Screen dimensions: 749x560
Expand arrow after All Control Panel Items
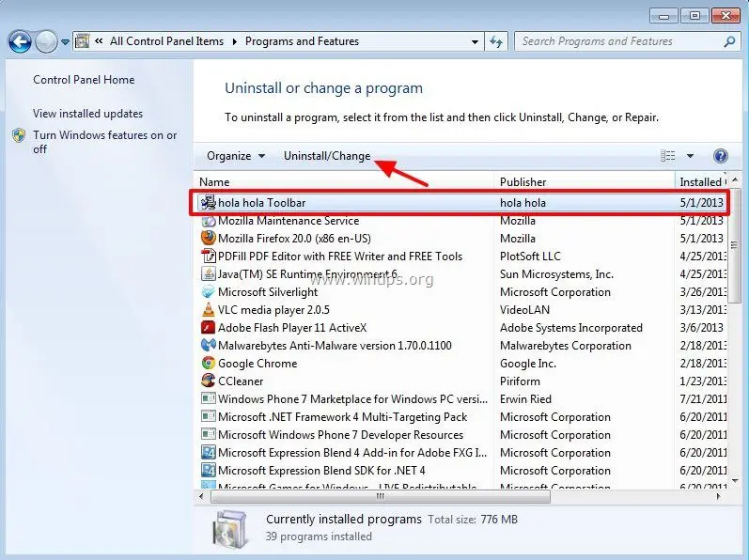235,42
